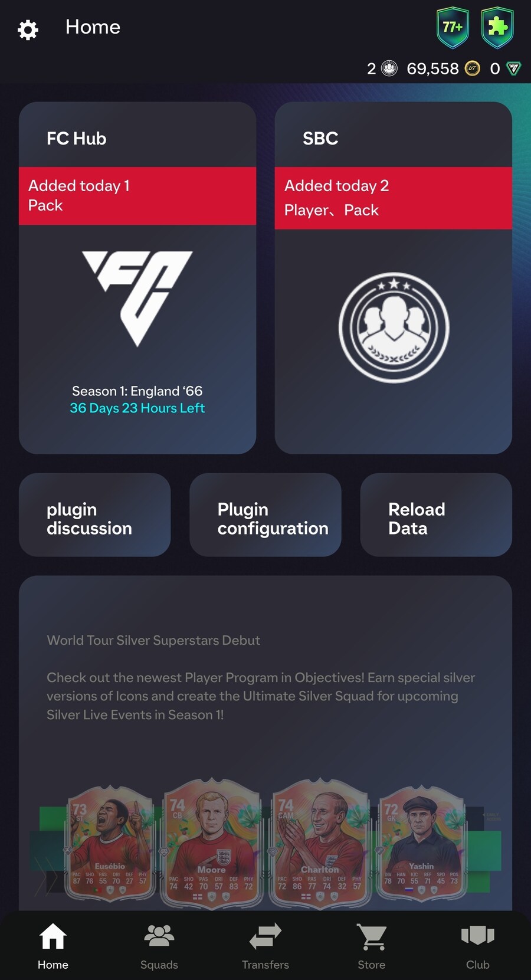Open the Squads tab
Image resolution: width=531 pixels, height=980 pixels.
159,947
